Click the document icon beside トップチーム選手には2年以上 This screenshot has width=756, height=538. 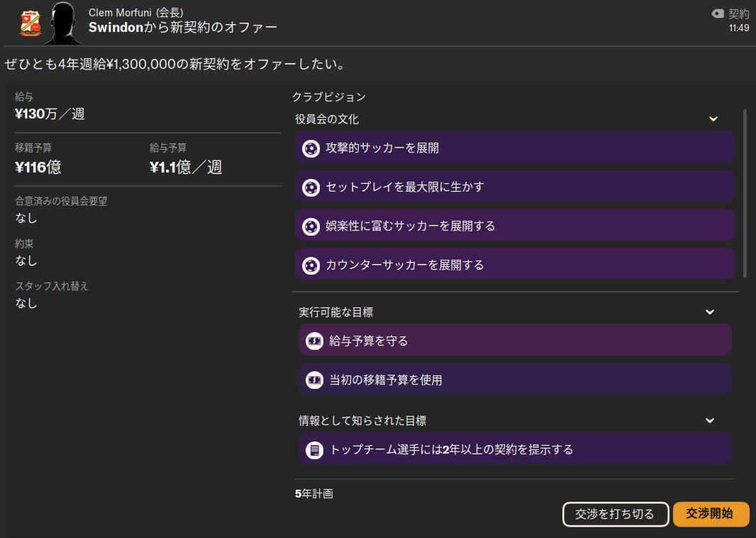(314, 450)
